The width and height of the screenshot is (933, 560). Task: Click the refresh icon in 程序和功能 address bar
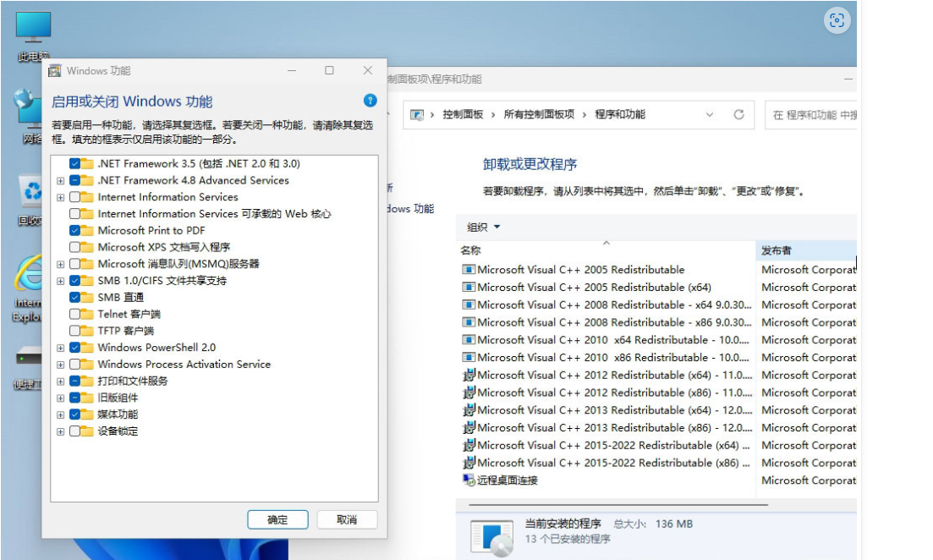(x=738, y=114)
